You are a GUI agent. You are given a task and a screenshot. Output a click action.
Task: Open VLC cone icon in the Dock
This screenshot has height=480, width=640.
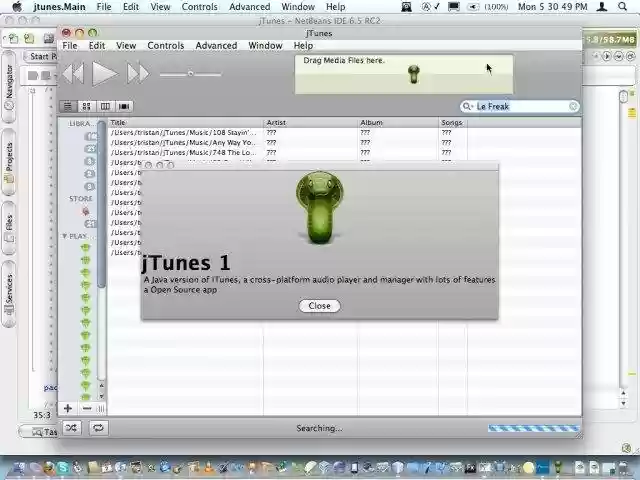click(x=209, y=468)
